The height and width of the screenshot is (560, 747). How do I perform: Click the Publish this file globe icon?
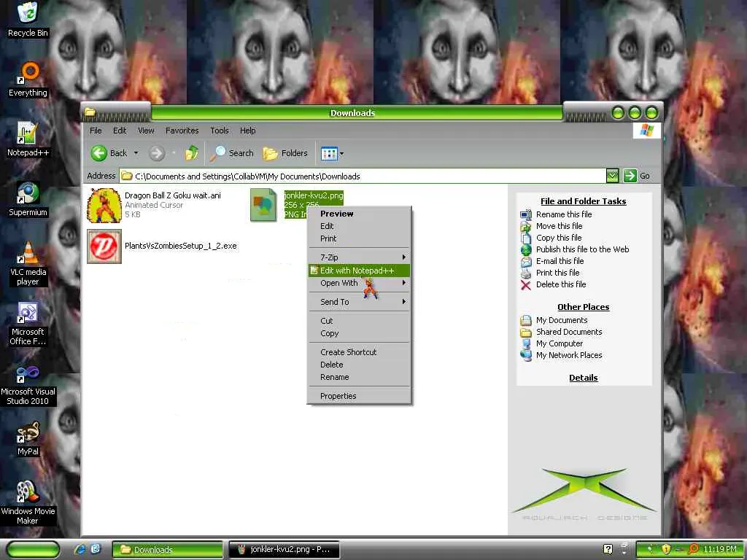tap(525, 249)
